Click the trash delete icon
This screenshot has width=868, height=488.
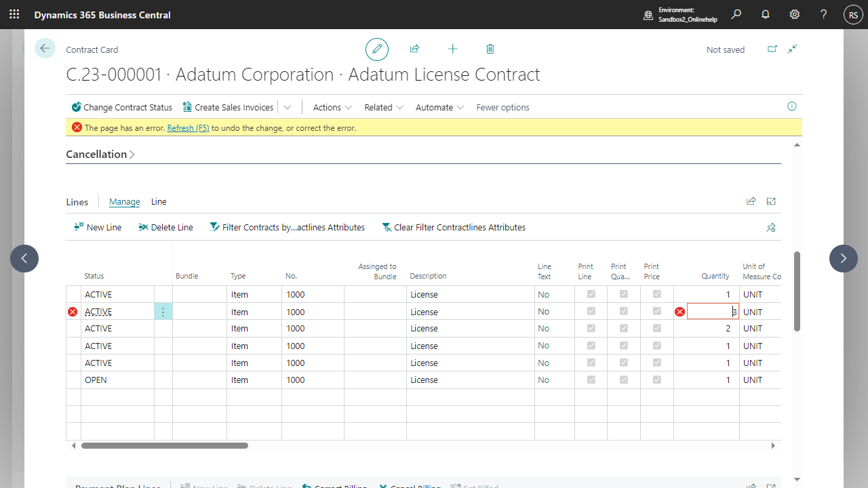coord(490,49)
